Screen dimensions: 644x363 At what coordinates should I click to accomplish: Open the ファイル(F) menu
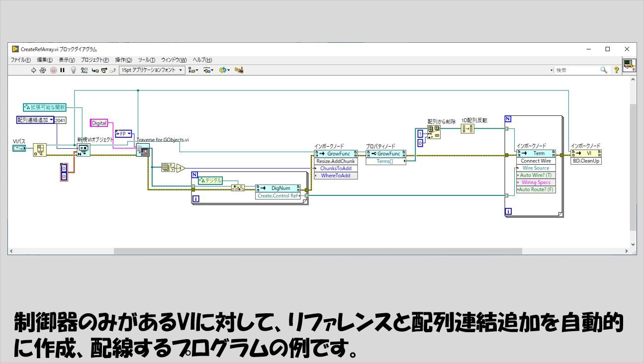(21, 60)
